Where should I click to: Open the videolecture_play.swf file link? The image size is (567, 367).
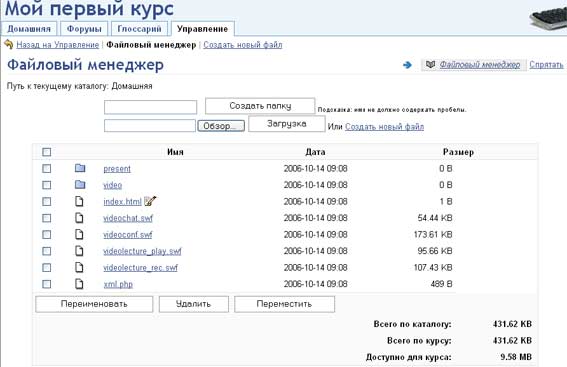(142, 251)
